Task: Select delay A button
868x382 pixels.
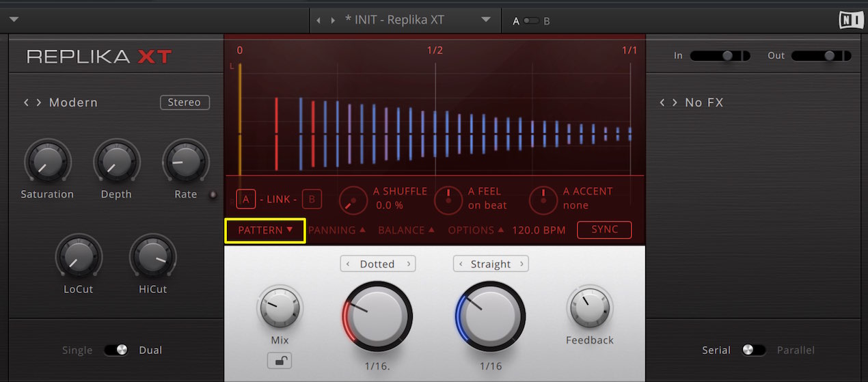Action: 246,199
